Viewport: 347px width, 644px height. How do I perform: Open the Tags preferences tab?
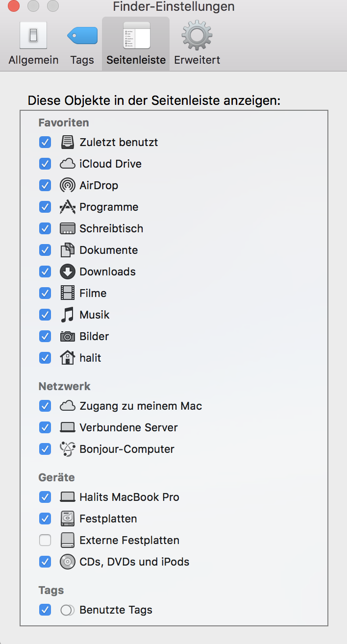[82, 44]
